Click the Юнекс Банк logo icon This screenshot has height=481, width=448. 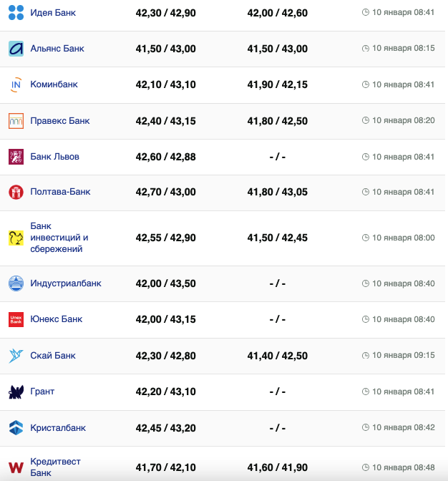click(16, 319)
